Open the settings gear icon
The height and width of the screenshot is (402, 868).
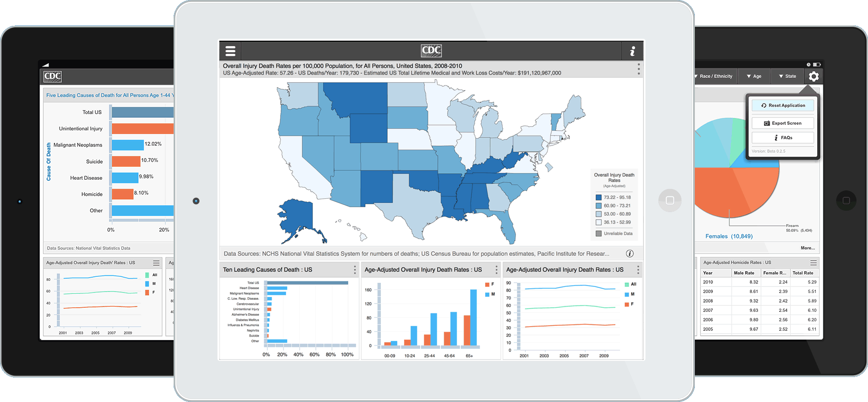[814, 76]
